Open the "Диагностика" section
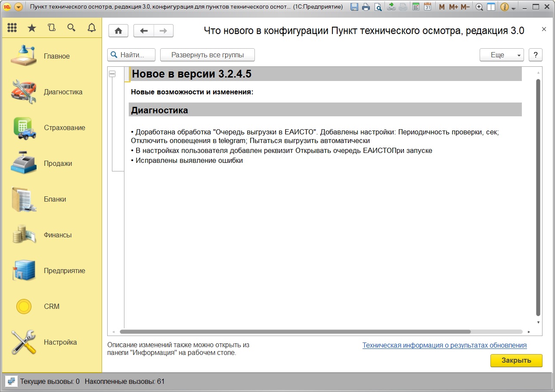The image size is (555, 392). (63, 92)
